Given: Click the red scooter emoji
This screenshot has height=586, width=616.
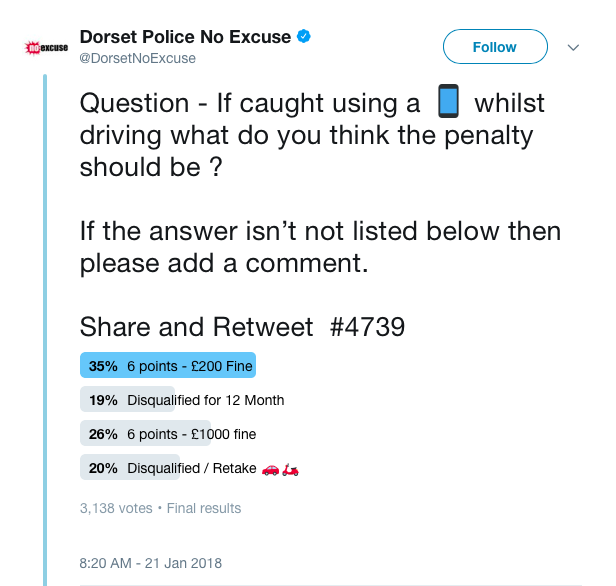Looking at the screenshot, I should point(290,469).
